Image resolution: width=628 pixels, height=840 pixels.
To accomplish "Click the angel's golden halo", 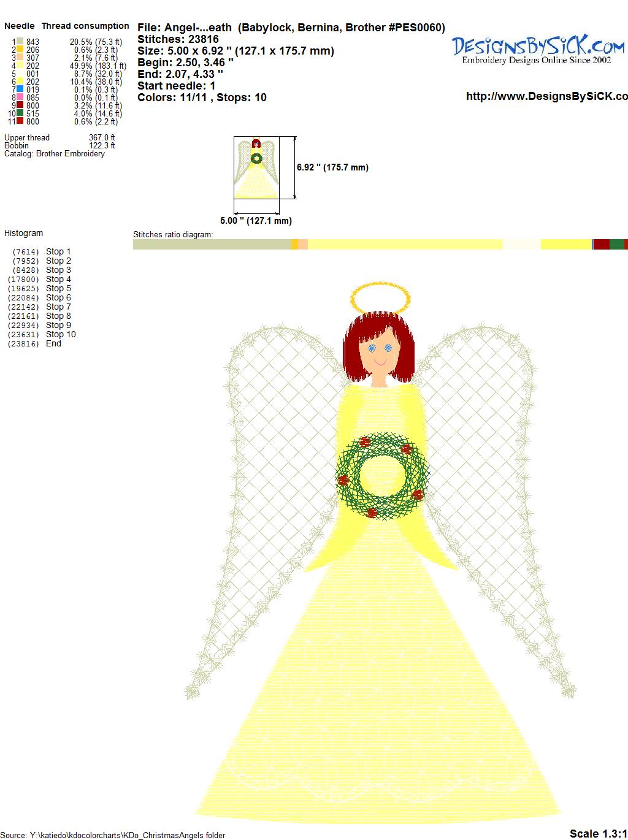I will coord(380,300).
